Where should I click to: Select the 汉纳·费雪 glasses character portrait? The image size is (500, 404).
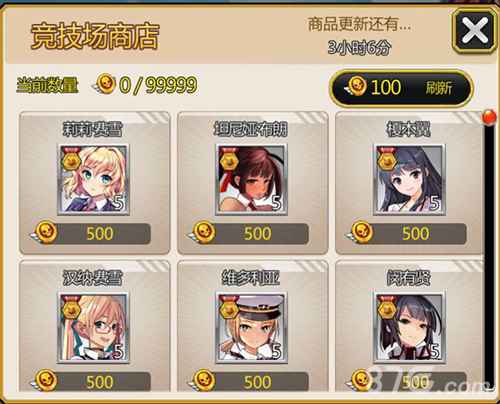point(94,328)
